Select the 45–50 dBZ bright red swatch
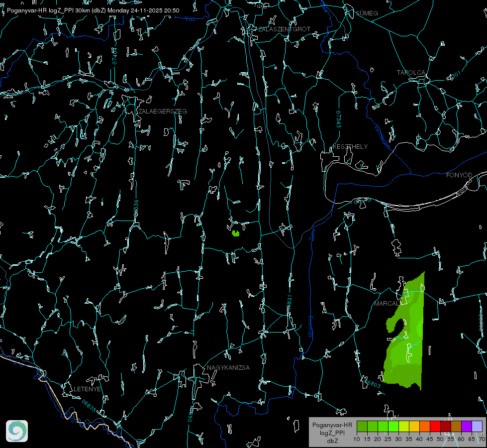Viewport: 487px width, 448px height. (x=435, y=426)
